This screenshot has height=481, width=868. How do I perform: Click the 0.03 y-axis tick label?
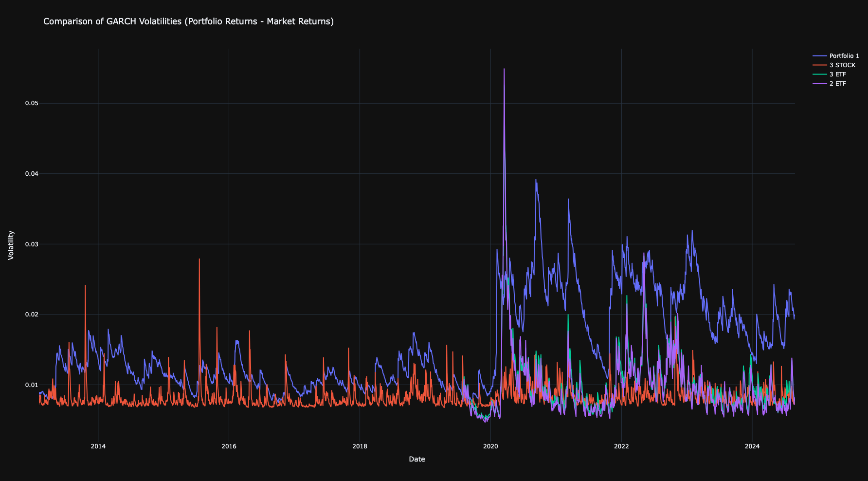pos(32,244)
